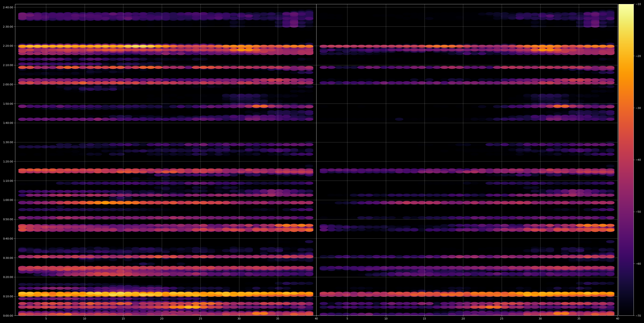This screenshot has width=644, height=323.
Task: Select x-axis label 30 of the left plot
Action: pyautogui.click(x=239, y=319)
